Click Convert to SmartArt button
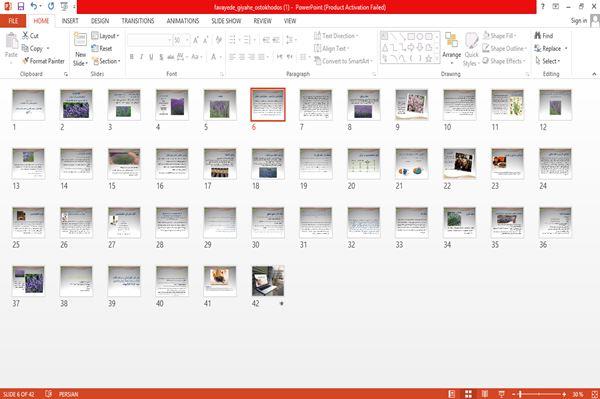 pyautogui.click(x=343, y=61)
